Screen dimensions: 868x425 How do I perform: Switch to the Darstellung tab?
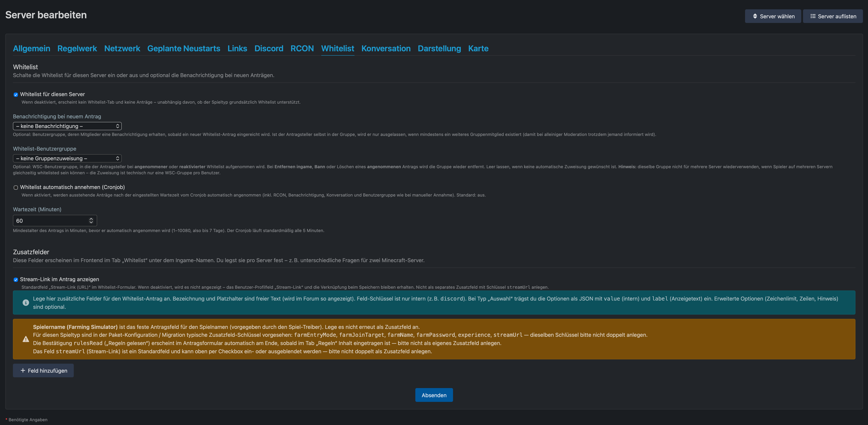point(439,48)
